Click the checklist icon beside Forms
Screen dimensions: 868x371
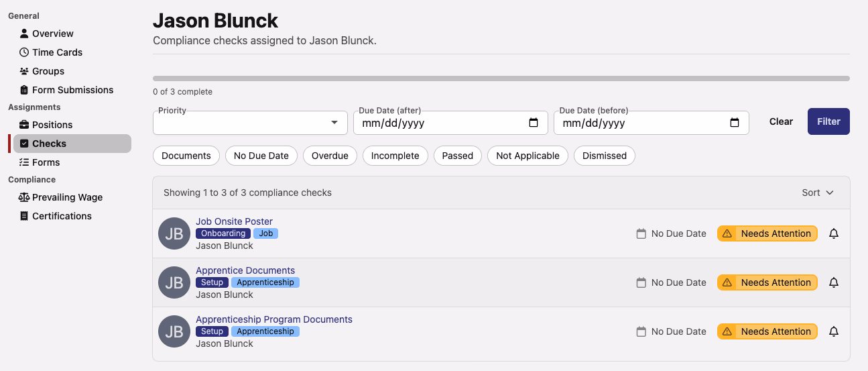pyautogui.click(x=24, y=162)
